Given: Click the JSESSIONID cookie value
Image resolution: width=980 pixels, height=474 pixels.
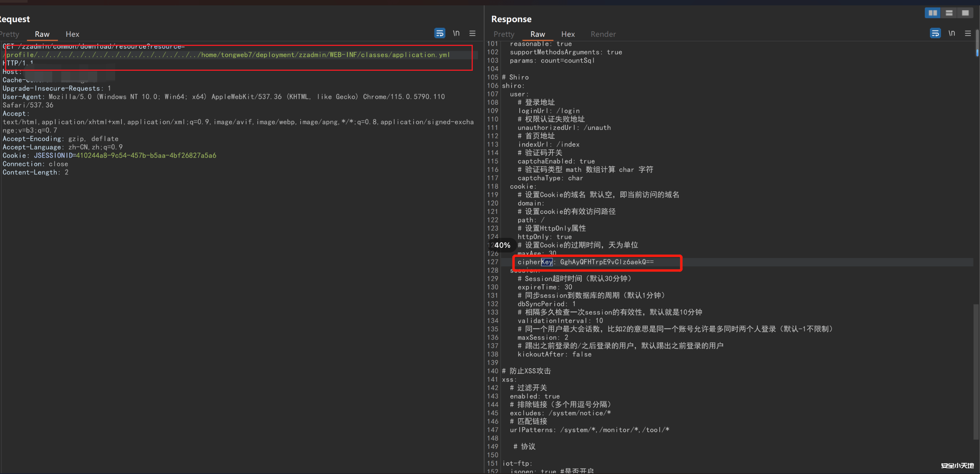Looking at the screenshot, I should (x=146, y=156).
